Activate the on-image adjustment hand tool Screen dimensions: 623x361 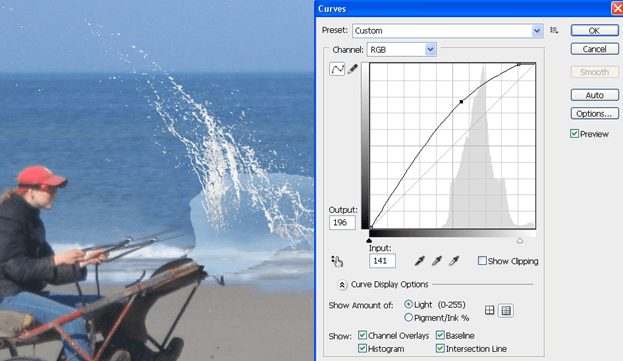[337, 261]
